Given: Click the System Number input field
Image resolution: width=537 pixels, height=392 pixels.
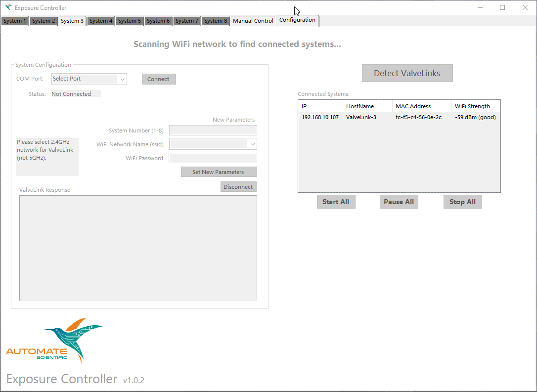Looking at the screenshot, I should tap(213, 130).
